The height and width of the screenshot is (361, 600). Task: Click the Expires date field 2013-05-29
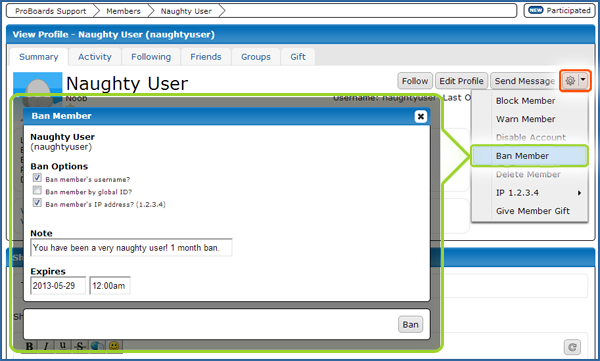pos(58,286)
